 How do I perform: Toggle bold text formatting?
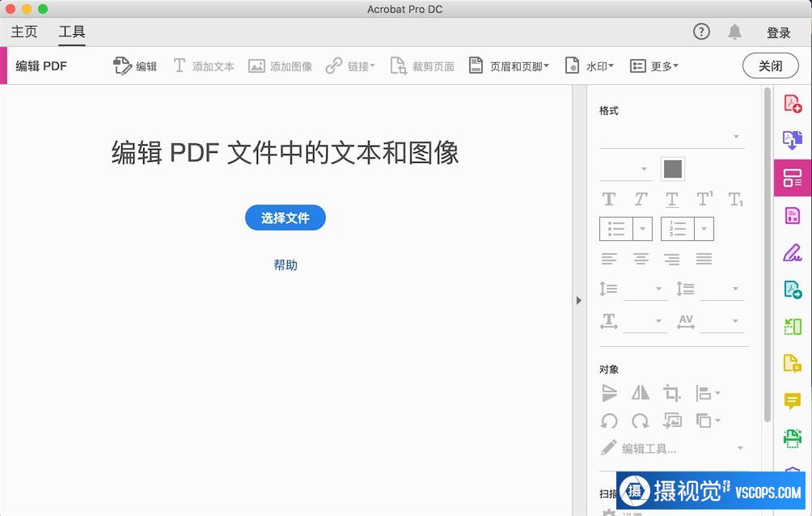click(609, 199)
